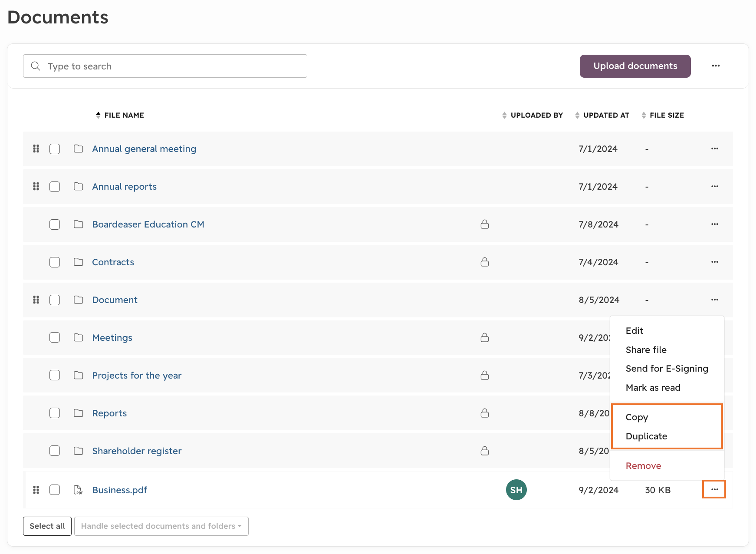756x554 pixels.
Task: Click the lock icon on Shareholder register row
Action: pos(485,451)
